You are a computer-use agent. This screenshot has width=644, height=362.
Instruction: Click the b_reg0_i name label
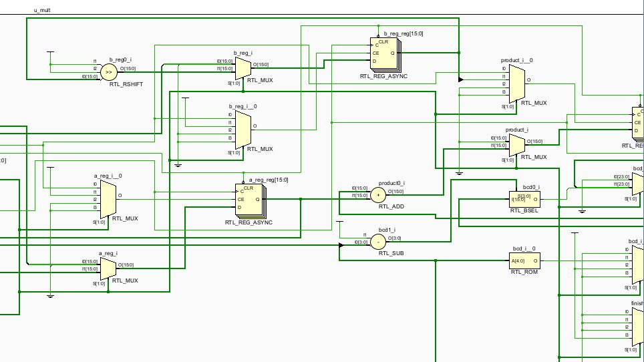coord(120,60)
